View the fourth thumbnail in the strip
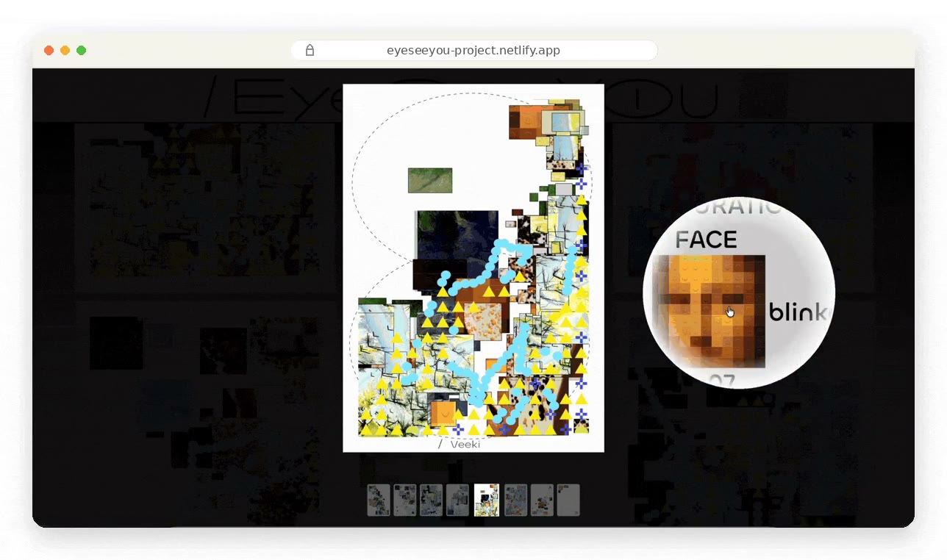This screenshot has height=560, width=947. 457,500
